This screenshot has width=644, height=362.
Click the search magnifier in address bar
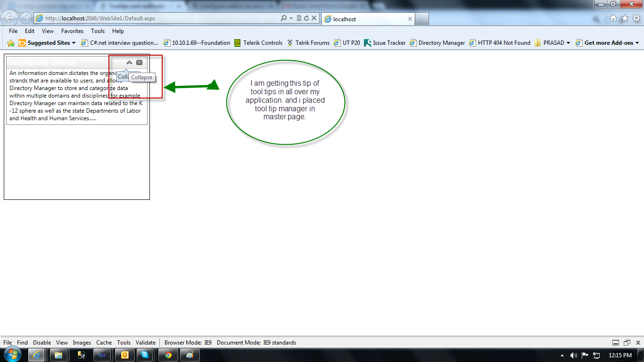click(283, 18)
